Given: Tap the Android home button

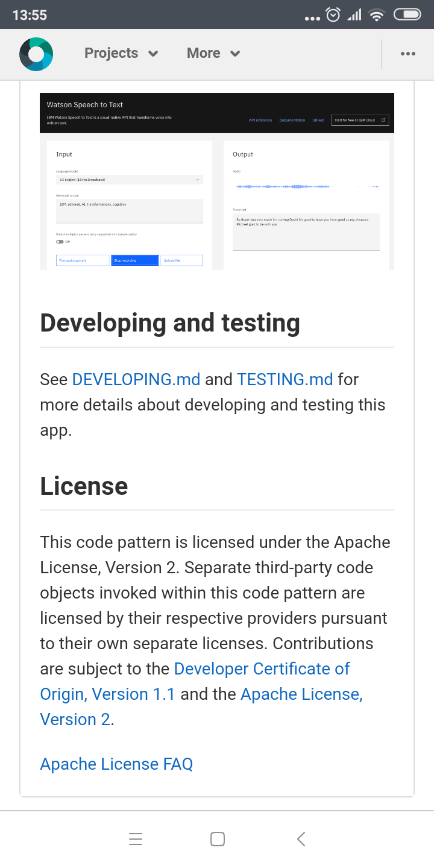Looking at the screenshot, I should click(x=218, y=839).
